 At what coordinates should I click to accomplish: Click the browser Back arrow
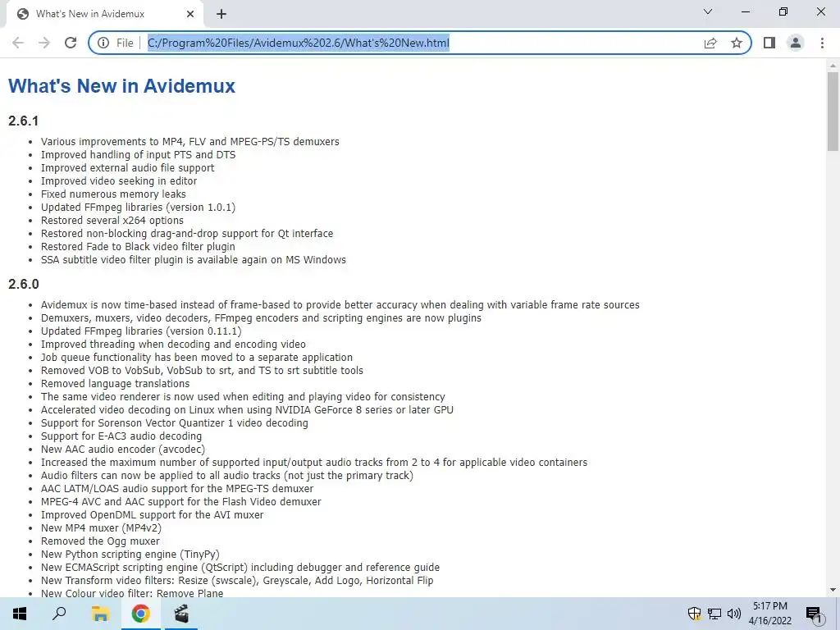pos(18,43)
